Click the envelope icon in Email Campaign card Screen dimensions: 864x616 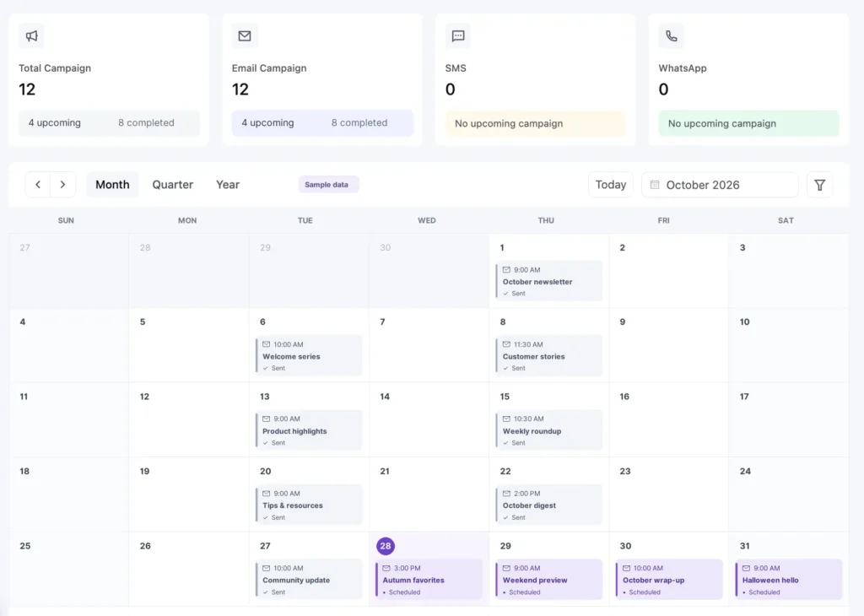(245, 35)
